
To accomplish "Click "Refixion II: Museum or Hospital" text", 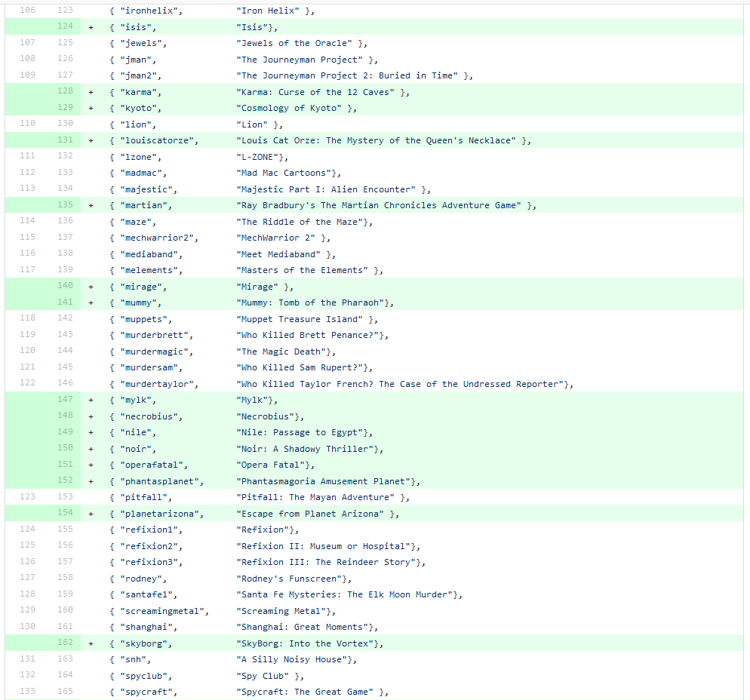I will (x=324, y=547).
